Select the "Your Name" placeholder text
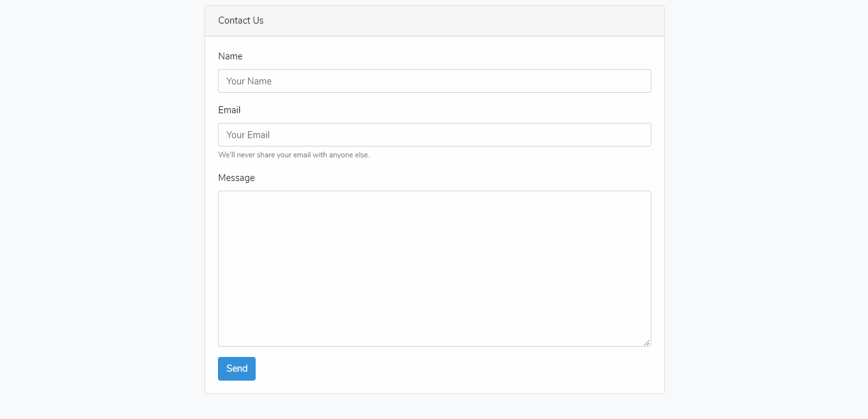Screen dimensions: 868x419 [249, 81]
